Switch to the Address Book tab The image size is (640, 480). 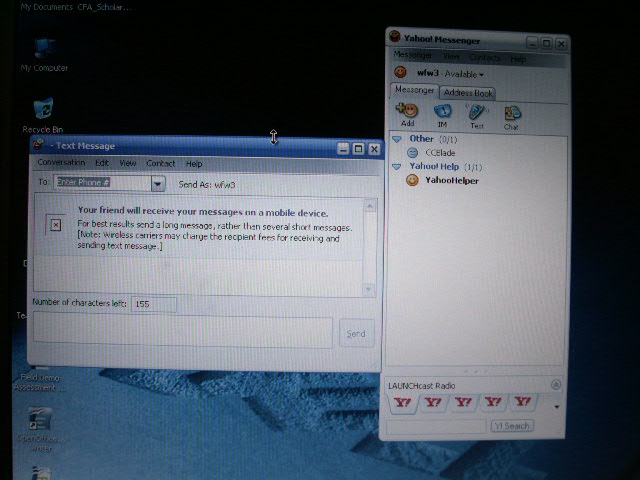pos(468,93)
